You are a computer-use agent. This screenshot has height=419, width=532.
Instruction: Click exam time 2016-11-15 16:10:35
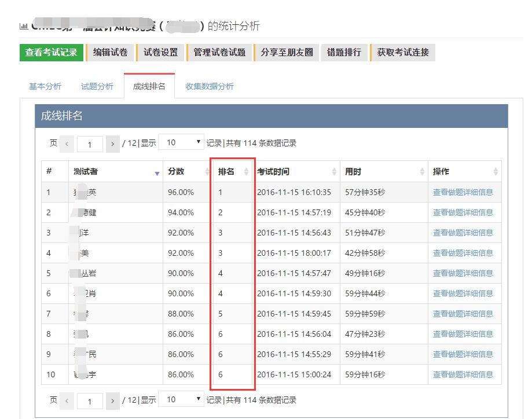tap(294, 192)
